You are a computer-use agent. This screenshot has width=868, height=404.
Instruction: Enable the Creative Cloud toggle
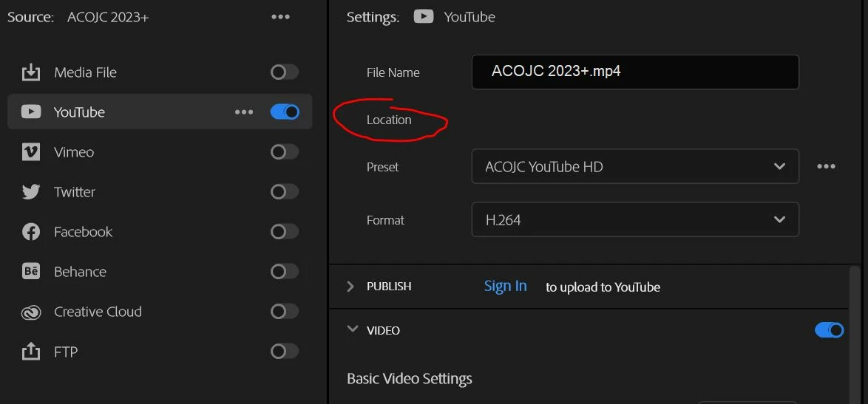285,311
